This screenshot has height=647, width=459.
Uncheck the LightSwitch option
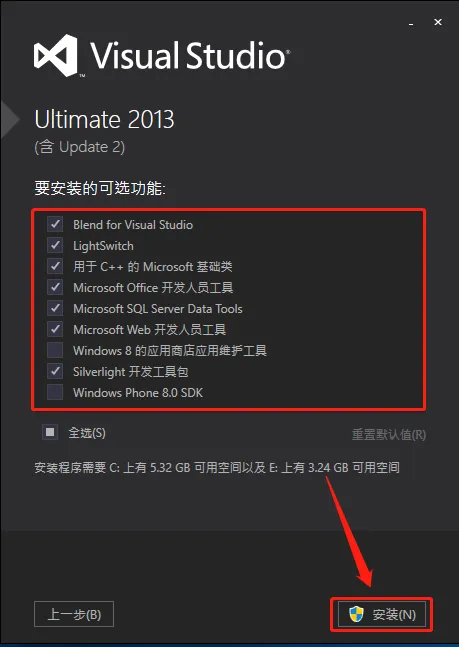tap(55, 246)
